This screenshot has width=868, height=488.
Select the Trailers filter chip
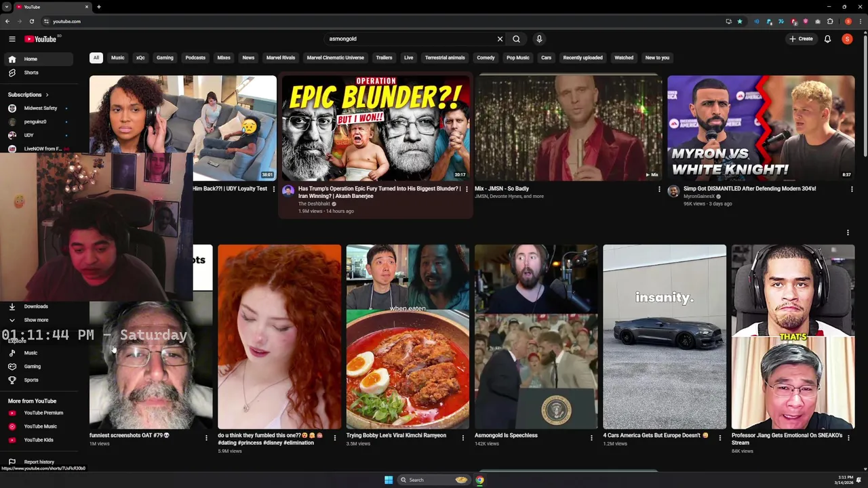click(x=384, y=58)
